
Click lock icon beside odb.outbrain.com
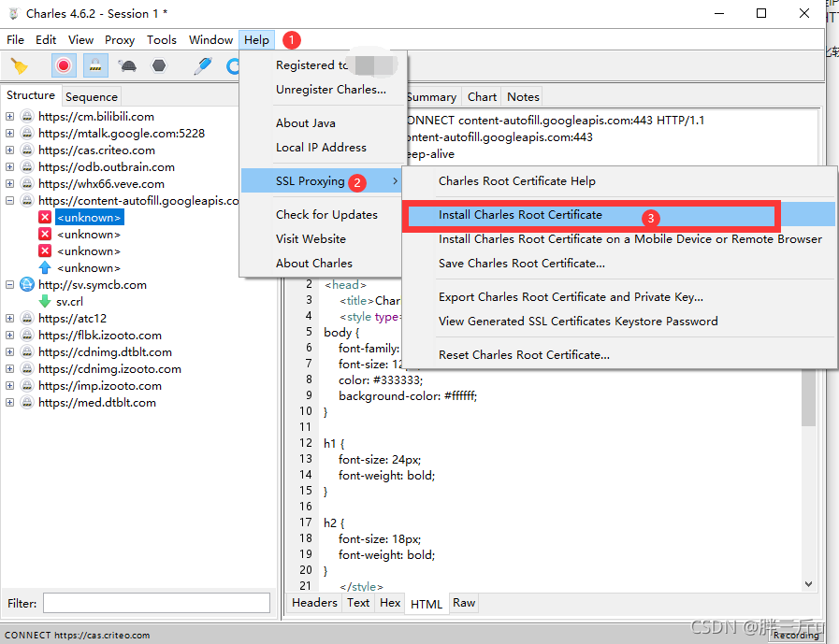(x=27, y=167)
